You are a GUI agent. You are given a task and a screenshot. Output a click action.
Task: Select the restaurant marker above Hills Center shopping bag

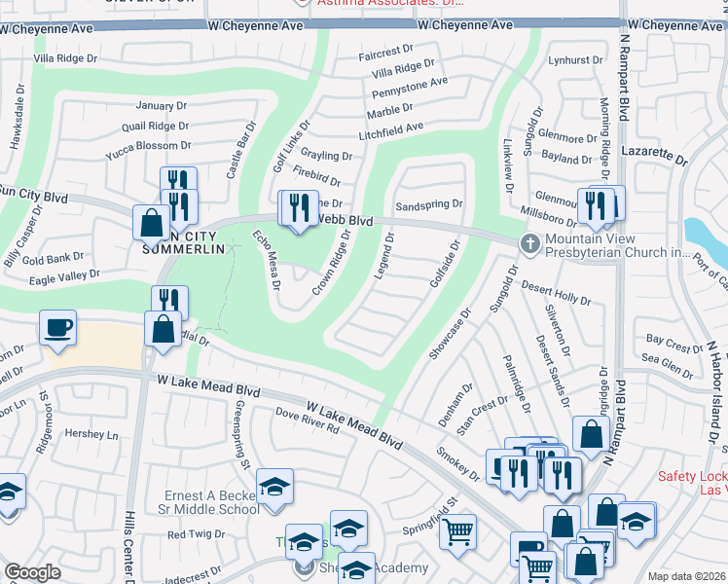(x=169, y=300)
